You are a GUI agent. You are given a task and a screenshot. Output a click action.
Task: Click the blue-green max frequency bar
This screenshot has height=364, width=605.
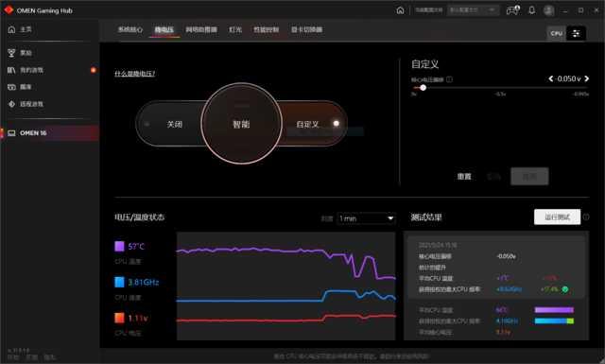coord(554,321)
